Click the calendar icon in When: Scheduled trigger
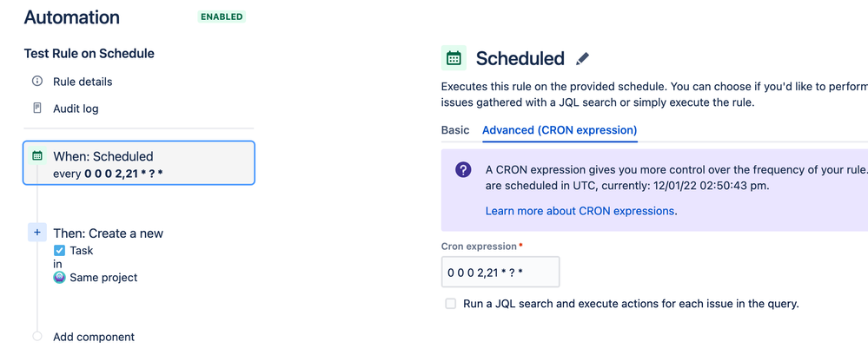 point(37,156)
